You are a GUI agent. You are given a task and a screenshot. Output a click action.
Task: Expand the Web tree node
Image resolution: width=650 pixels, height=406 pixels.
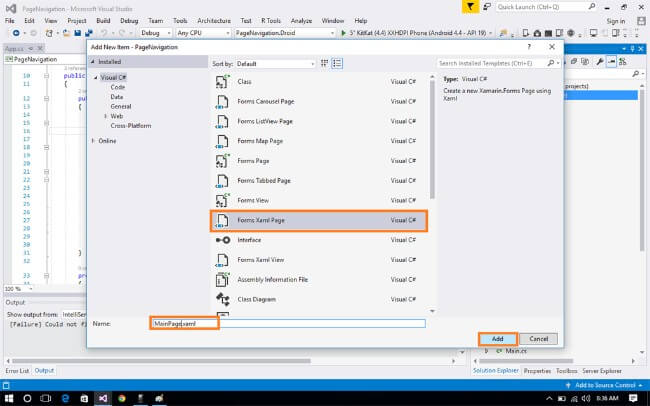pyautogui.click(x=105, y=116)
